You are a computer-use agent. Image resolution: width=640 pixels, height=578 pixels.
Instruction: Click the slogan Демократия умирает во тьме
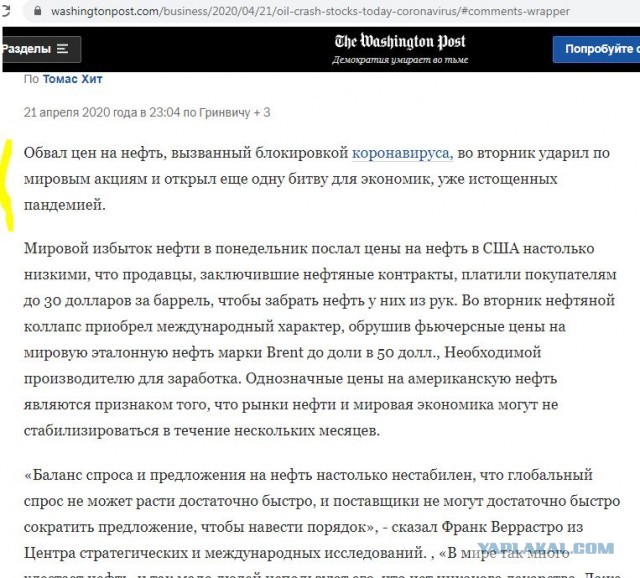coord(400,60)
